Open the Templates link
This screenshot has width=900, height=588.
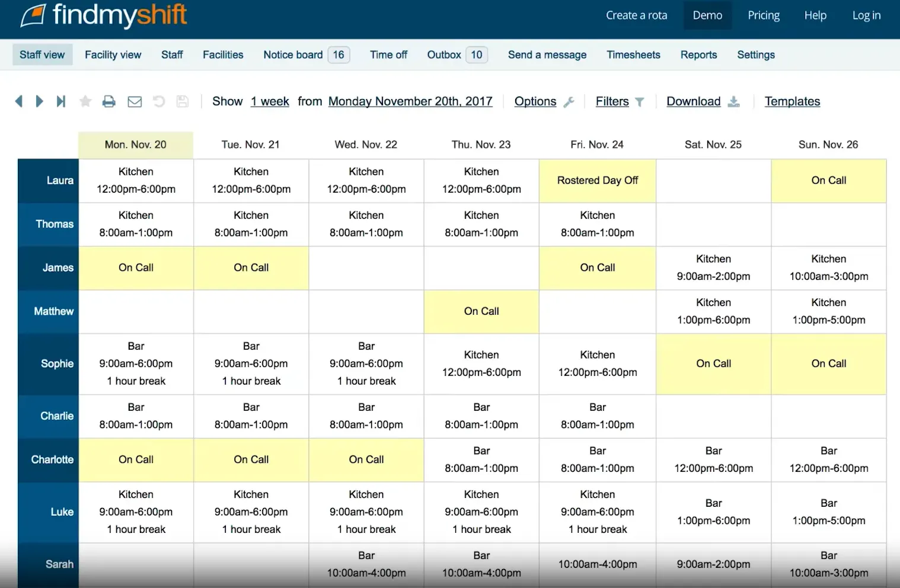pyautogui.click(x=792, y=101)
